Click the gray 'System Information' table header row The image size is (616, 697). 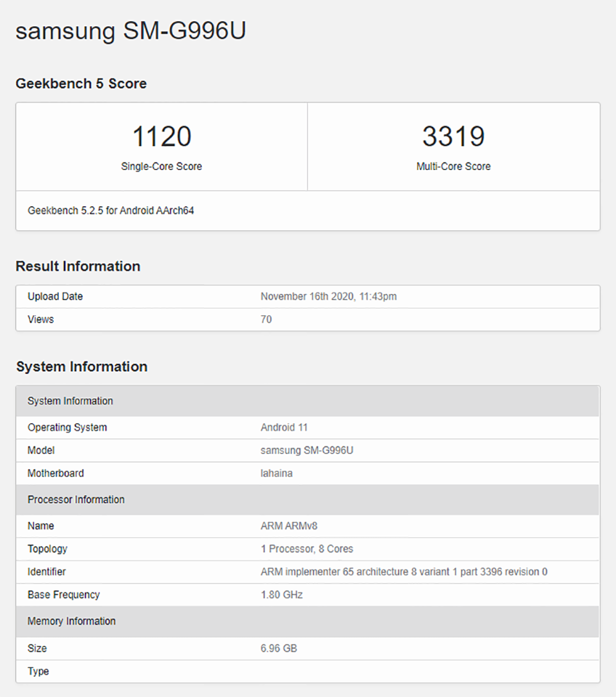point(307,401)
